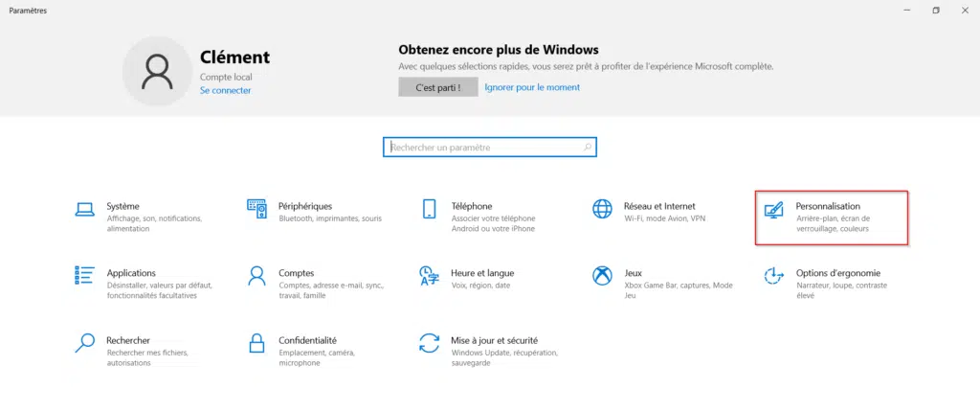The image size is (980, 412).
Task: Focus the Rechercher un paramètre field
Action: (489, 148)
